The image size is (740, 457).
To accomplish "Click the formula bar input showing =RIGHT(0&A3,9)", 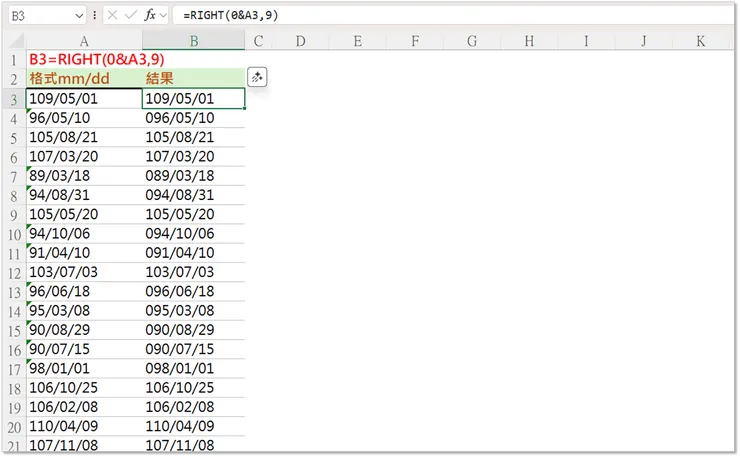I will pyautogui.click(x=453, y=15).
